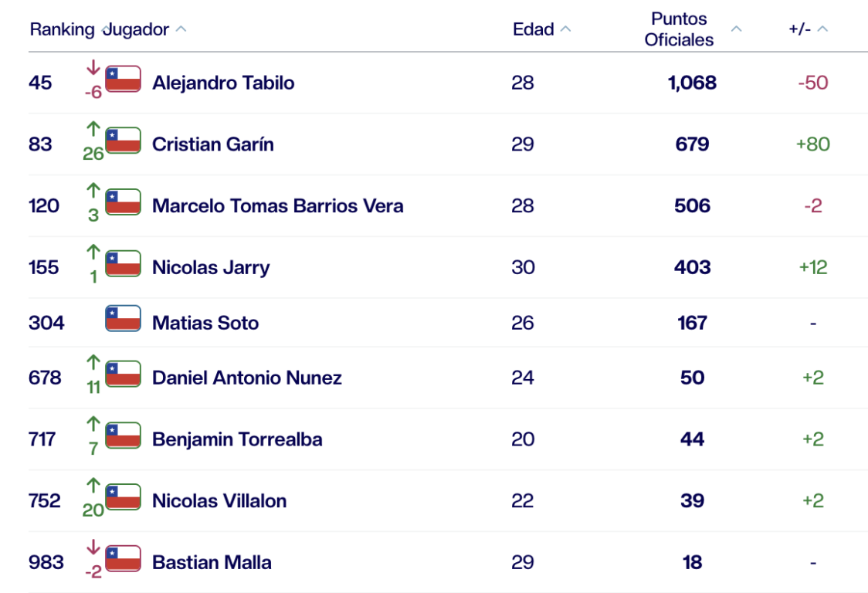Open Cristian Garín's player page
The width and height of the screenshot is (868, 593).
tap(213, 144)
